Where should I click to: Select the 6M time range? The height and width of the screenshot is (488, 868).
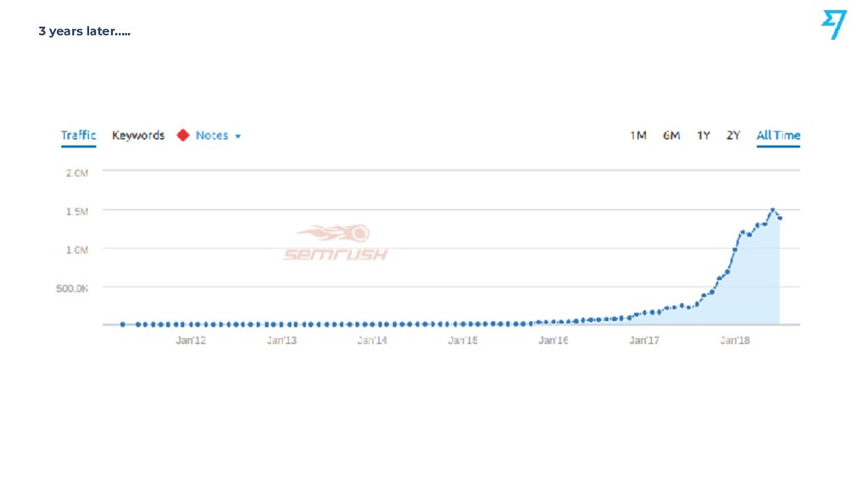tap(671, 136)
